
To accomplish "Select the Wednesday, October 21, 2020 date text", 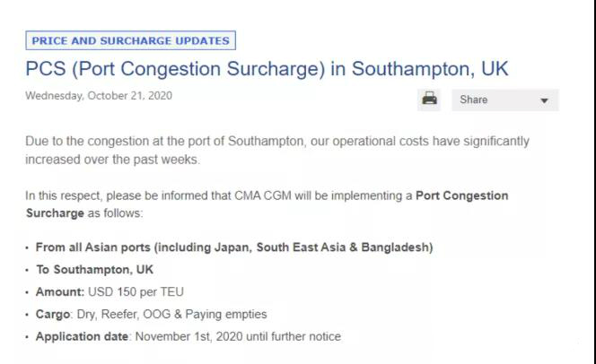I will pyautogui.click(x=99, y=96).
